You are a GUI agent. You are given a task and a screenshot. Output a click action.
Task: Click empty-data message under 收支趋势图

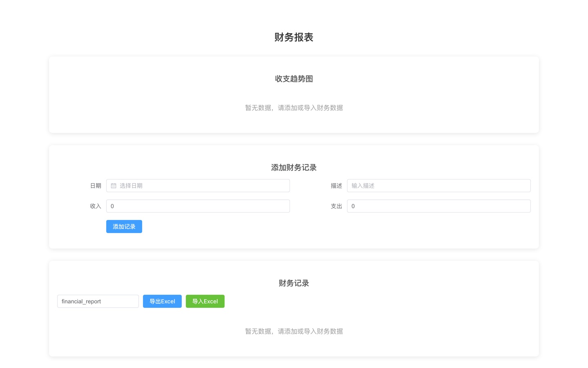[294, 108]
